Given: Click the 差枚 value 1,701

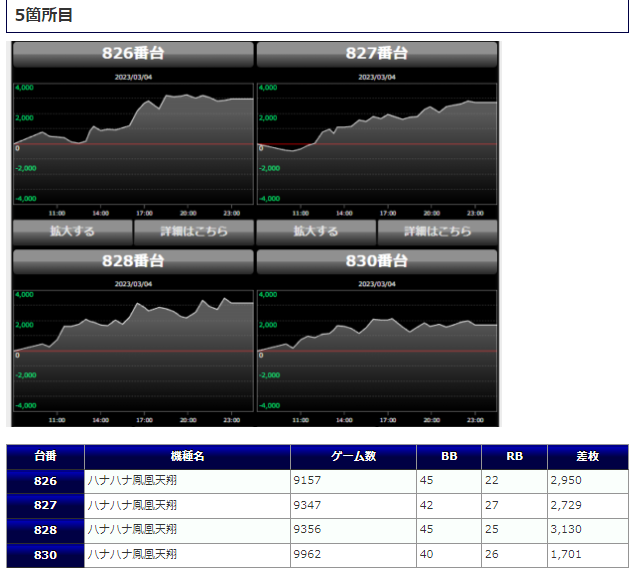Looking at the screenshot, I should pos(566,554).
